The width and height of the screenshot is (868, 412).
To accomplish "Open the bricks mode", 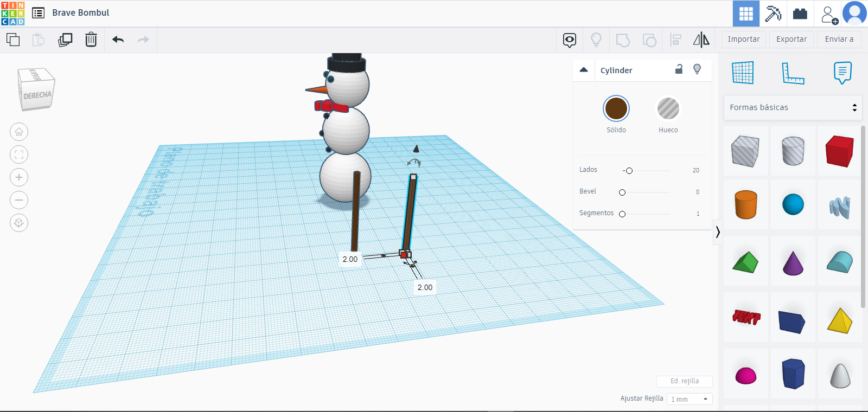I will point(800,14).
